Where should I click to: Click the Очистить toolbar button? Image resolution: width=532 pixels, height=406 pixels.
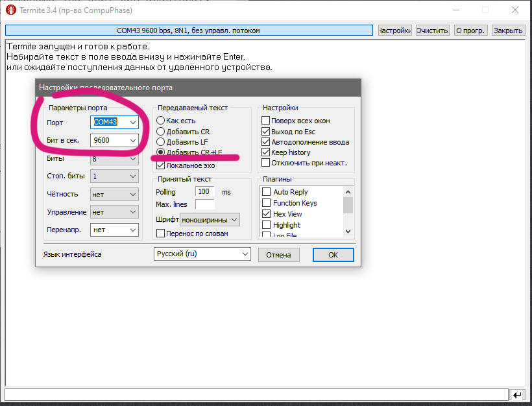point(432,30)
